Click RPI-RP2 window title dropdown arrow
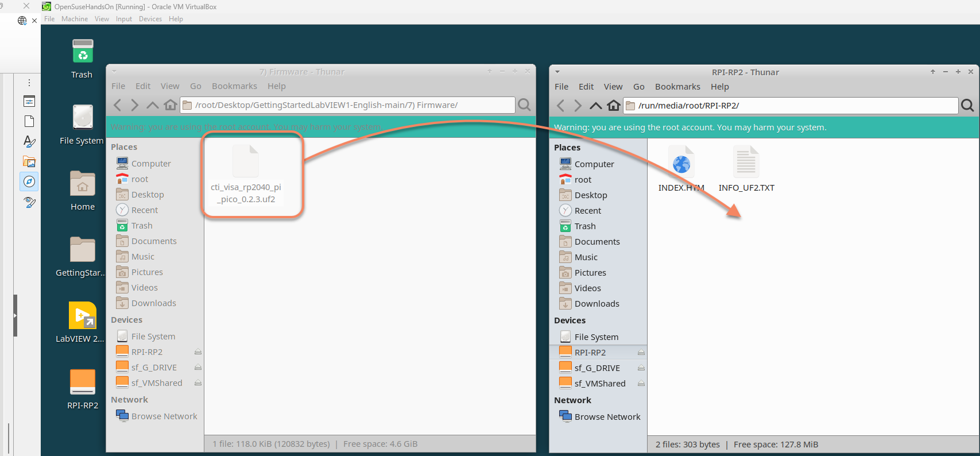Screen dimensions: 980x456 (x=557, y=72)
